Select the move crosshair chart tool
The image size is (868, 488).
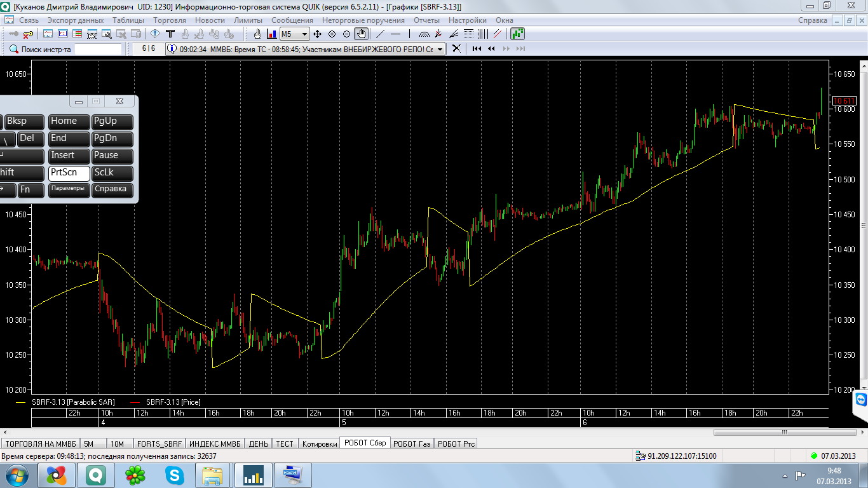coord(317,34)
